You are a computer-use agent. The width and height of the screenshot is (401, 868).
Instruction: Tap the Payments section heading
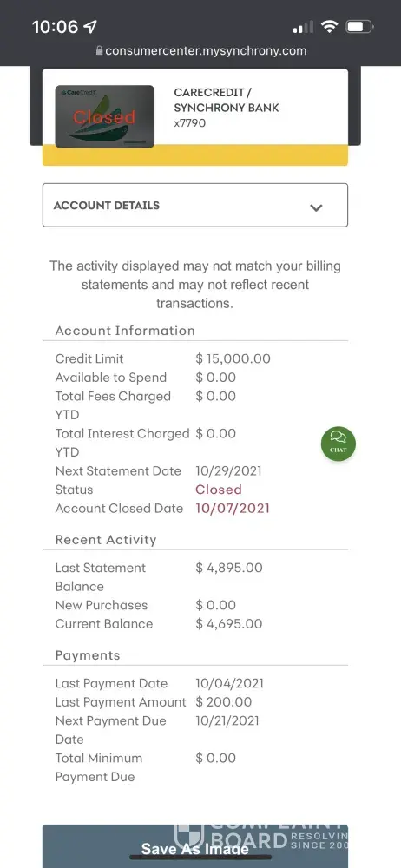[x=88, y=655]
